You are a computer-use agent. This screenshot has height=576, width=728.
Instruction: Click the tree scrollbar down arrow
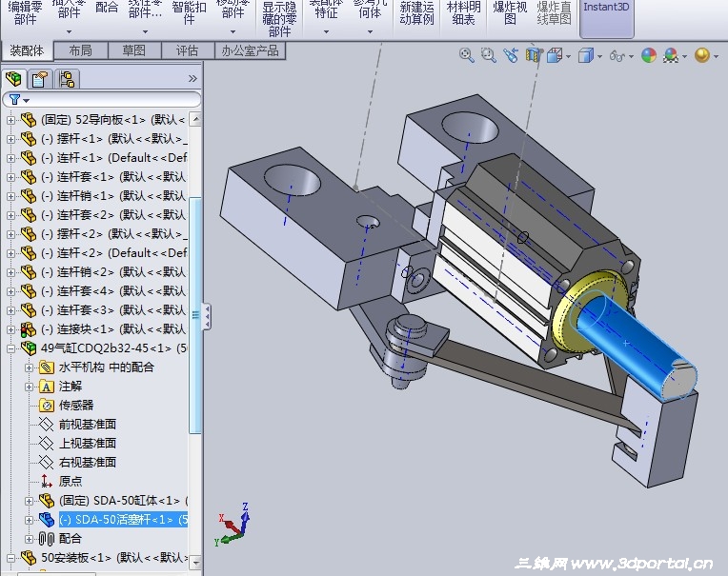tap(196, 562)
